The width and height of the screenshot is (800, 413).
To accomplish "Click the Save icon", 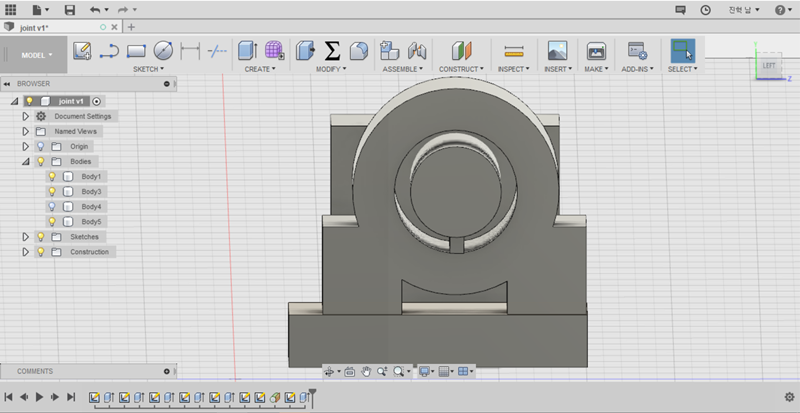I will 69,10.
